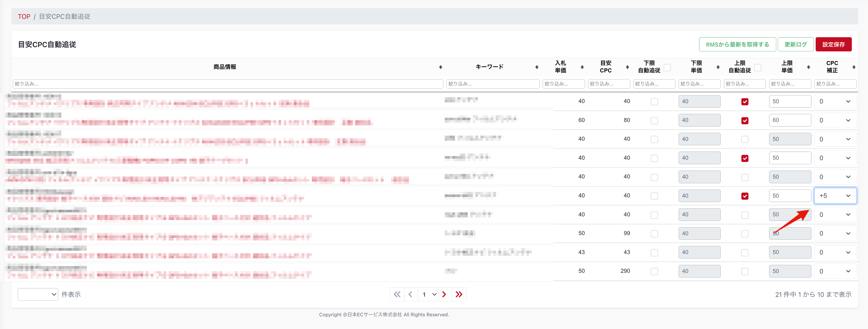The height and width of the screenshot is (329, 868).
Task: Open the 件表示 page size dropdown
Action: (38, 294)
